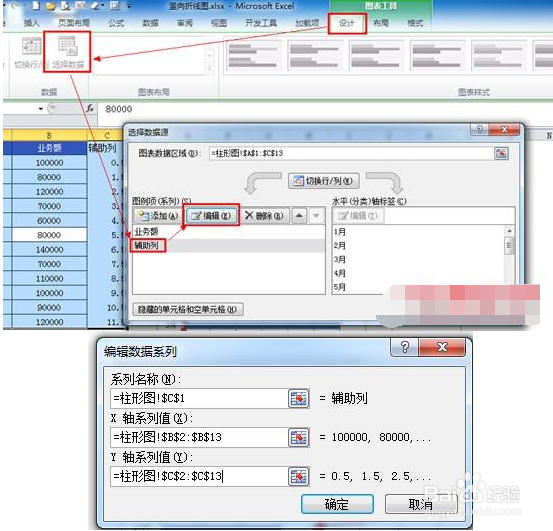Click cell containing 140000

[x=49, y=250]
